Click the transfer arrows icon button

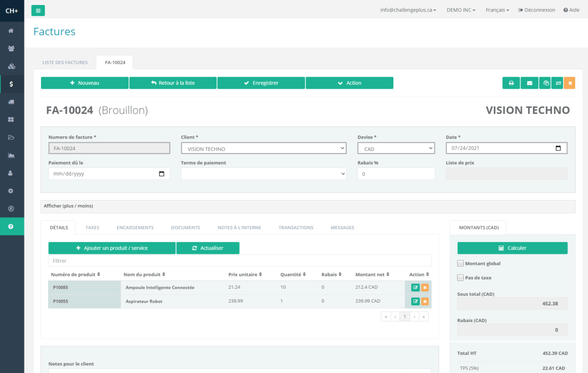(x=558, y=83)
